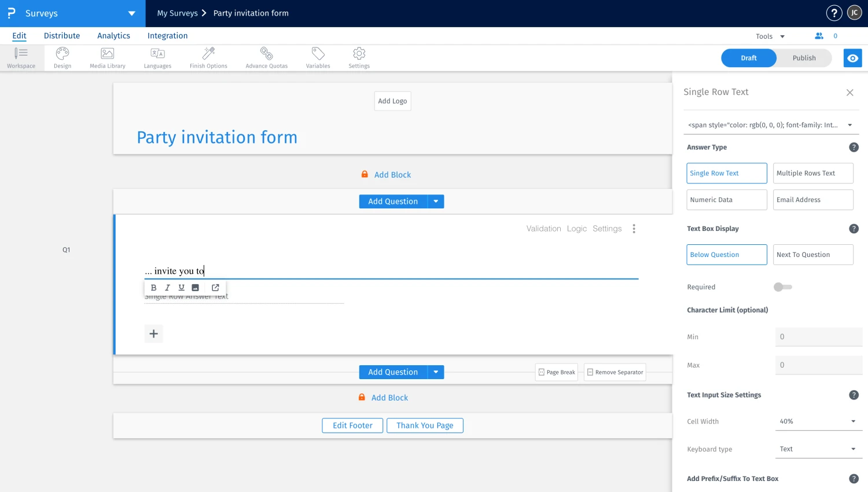This screenshot has width=868, height=492.
Task: Open Finish Options
Action: (x=208, y=57)
